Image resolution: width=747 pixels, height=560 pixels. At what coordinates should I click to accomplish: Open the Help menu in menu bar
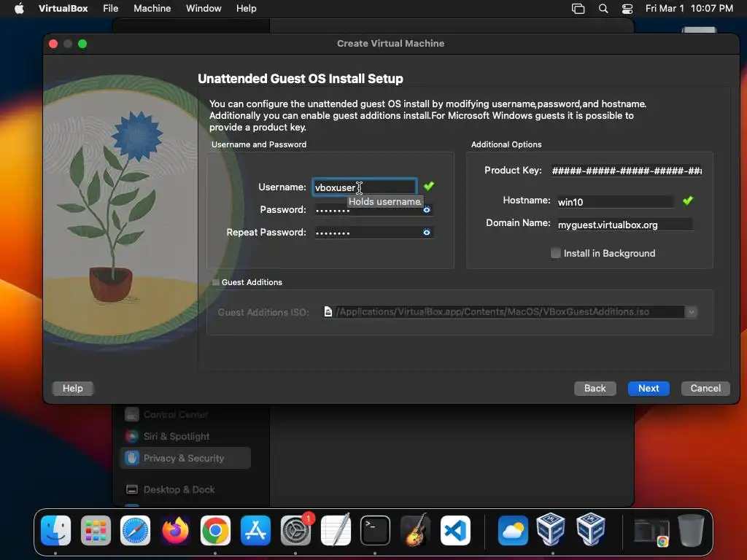(247, 9)
